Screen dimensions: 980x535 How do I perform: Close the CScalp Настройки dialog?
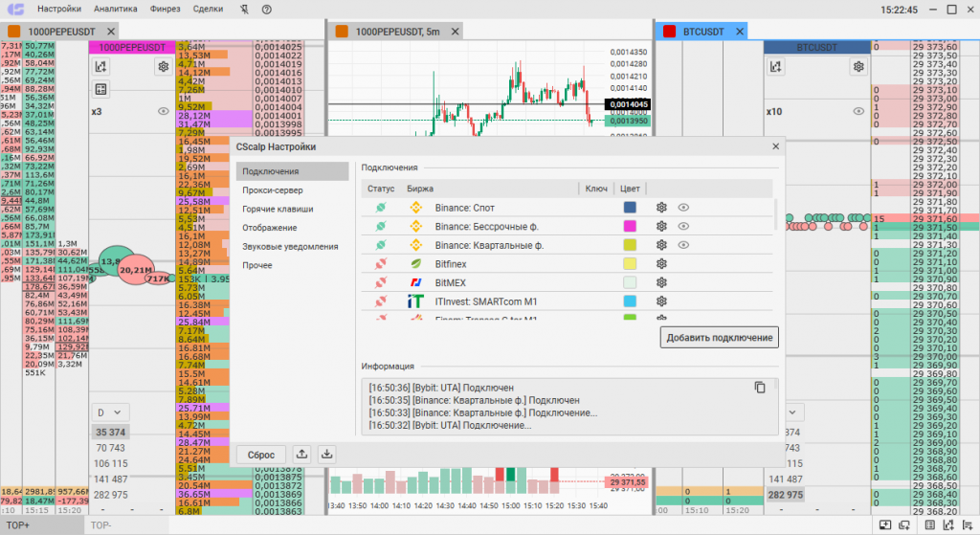[775, 146]
